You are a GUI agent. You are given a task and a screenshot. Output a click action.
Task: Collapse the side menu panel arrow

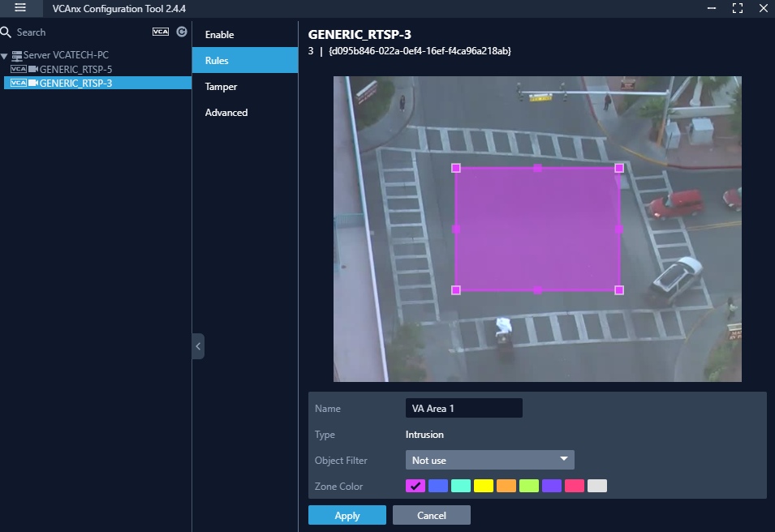[198, 346]
